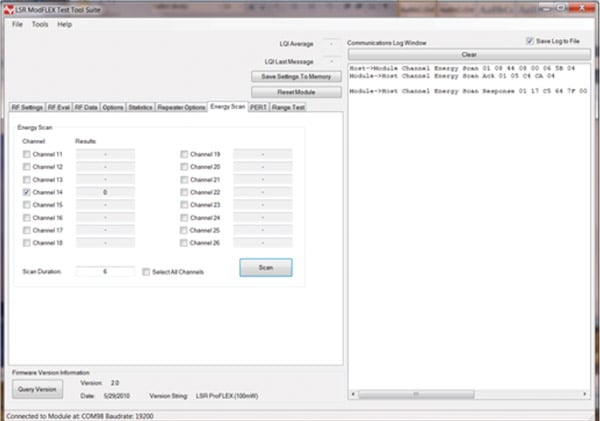The width and height of the screenshot is (600, 421).
Task: Toggle Save Log to File checkbox
Action: 530,41
